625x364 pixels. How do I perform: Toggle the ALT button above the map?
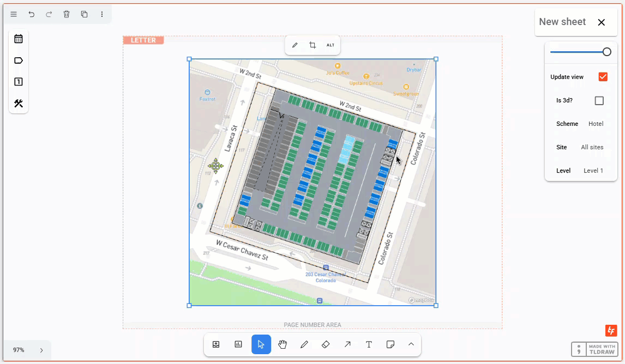330,45
